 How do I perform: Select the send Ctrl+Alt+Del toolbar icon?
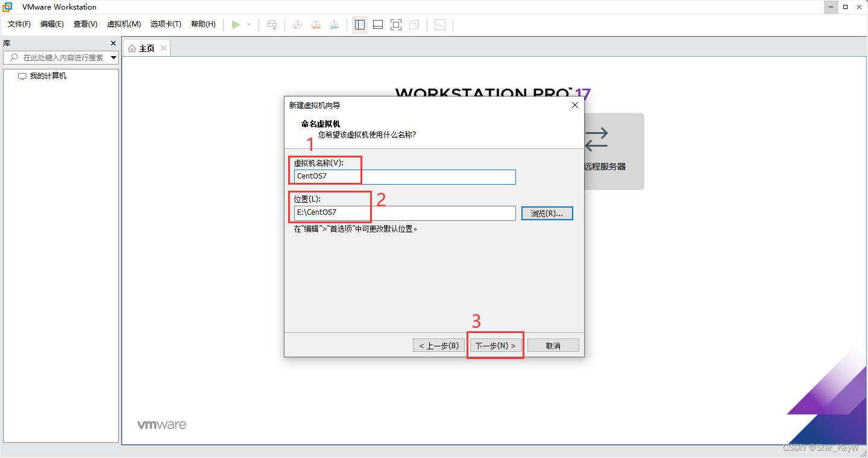click(272, 25)
